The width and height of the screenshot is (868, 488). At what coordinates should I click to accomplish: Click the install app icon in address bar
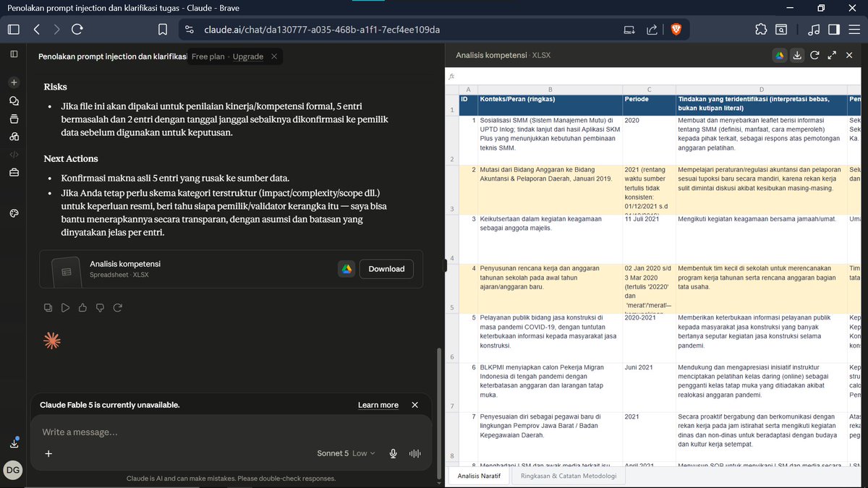coord(629,30)
